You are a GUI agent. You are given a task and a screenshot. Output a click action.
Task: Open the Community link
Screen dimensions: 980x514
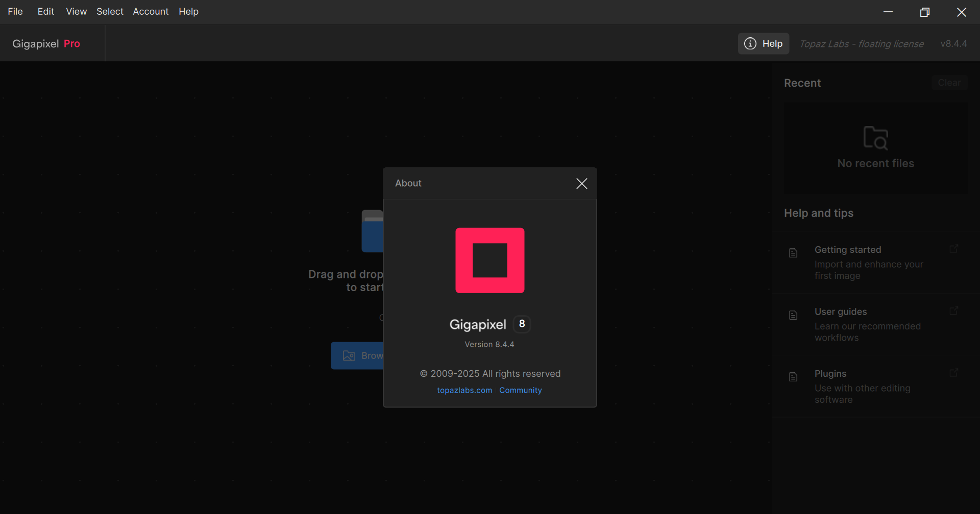pos(521,391)
